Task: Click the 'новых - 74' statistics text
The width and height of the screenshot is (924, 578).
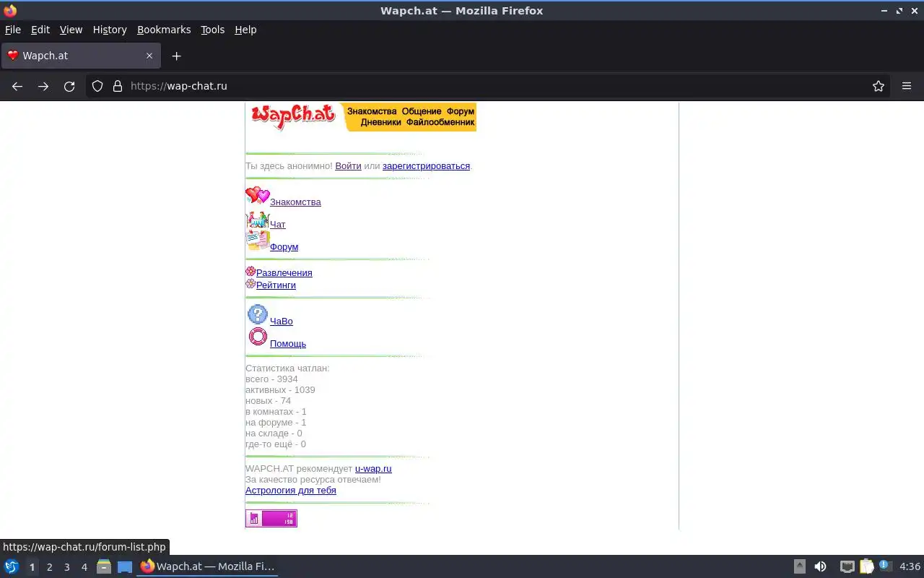Action: pos(268,400)
